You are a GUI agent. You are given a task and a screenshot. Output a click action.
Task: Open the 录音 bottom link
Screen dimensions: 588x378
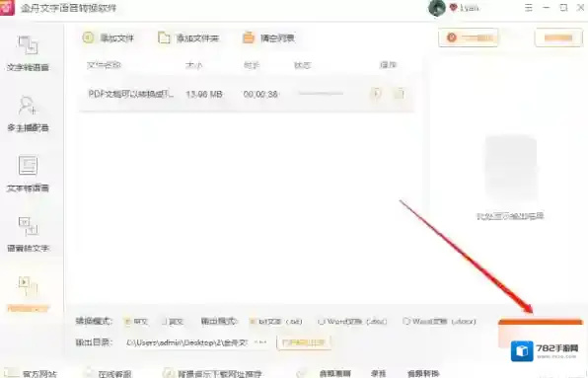tap(379, 373)
